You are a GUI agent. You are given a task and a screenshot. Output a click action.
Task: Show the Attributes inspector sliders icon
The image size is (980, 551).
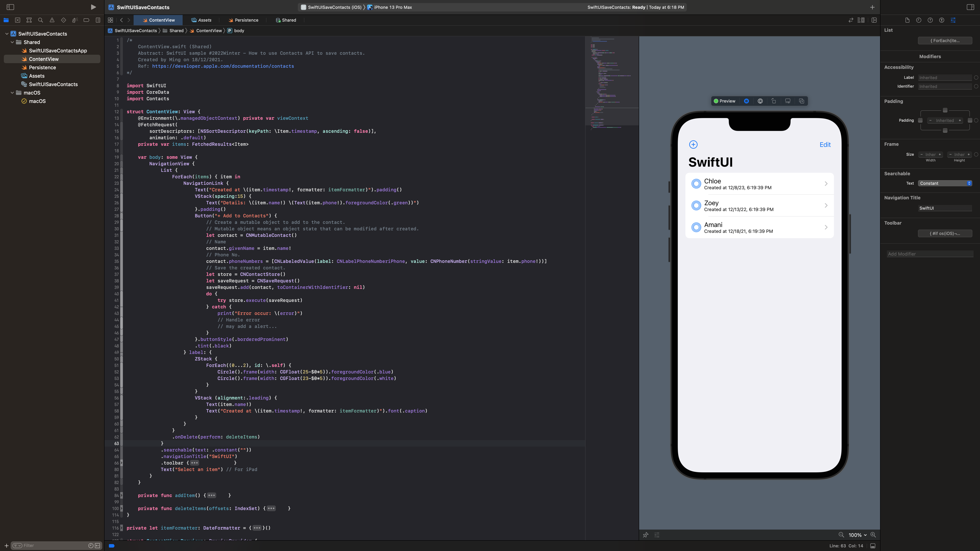tap(953, 20)
